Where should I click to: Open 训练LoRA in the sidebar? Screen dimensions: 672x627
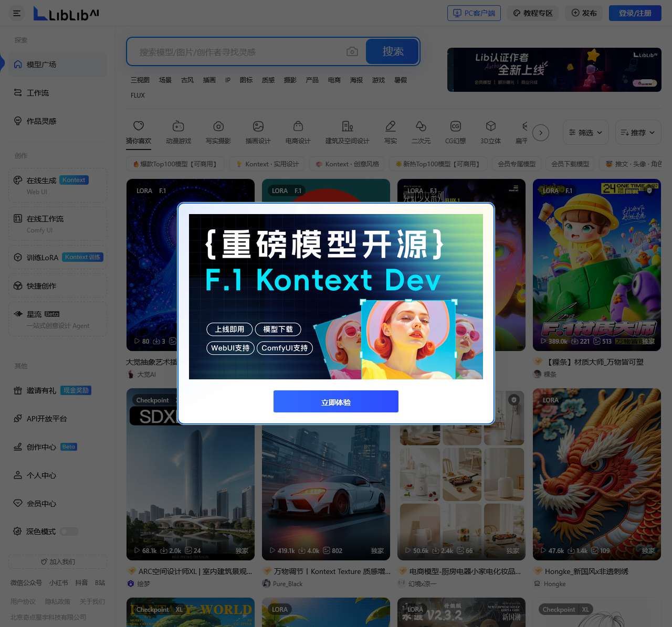click(x=58, y=258)
